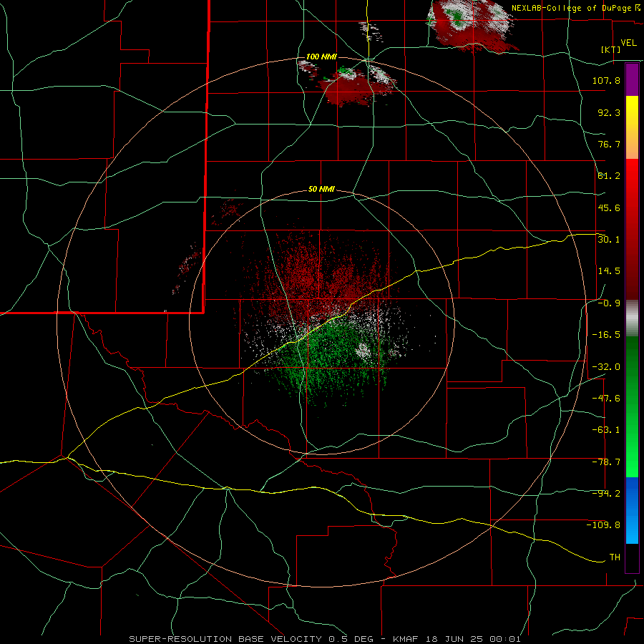
Task: Pick the yellow-orange segment of the color bar
Action: pyautogui.click(x=632, y=127)
